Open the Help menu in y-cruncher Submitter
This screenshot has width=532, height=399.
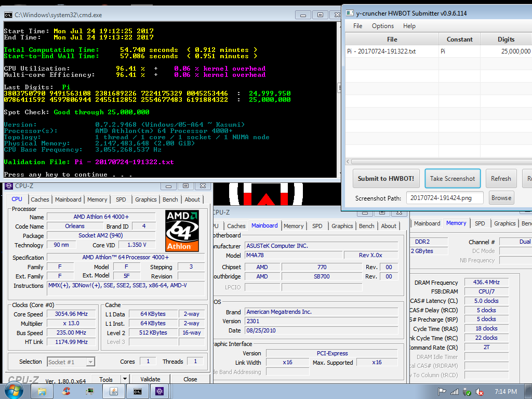pos(409,26)
